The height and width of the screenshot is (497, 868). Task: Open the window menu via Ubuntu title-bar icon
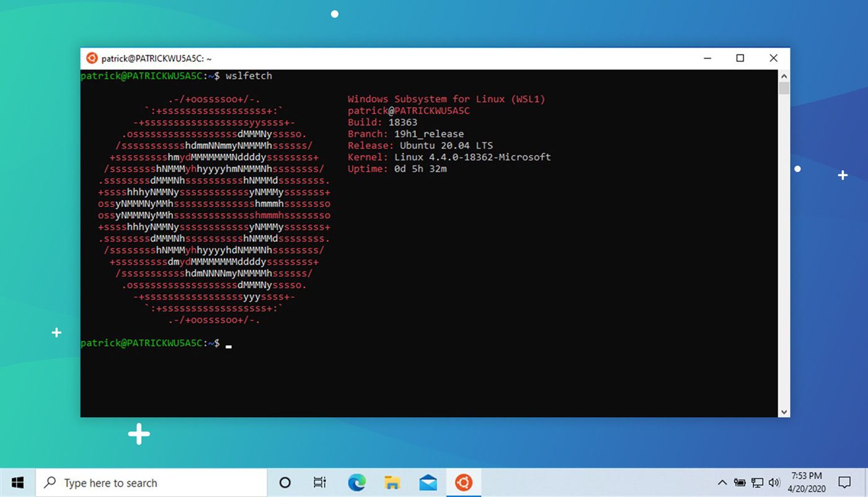pos(91,58)
